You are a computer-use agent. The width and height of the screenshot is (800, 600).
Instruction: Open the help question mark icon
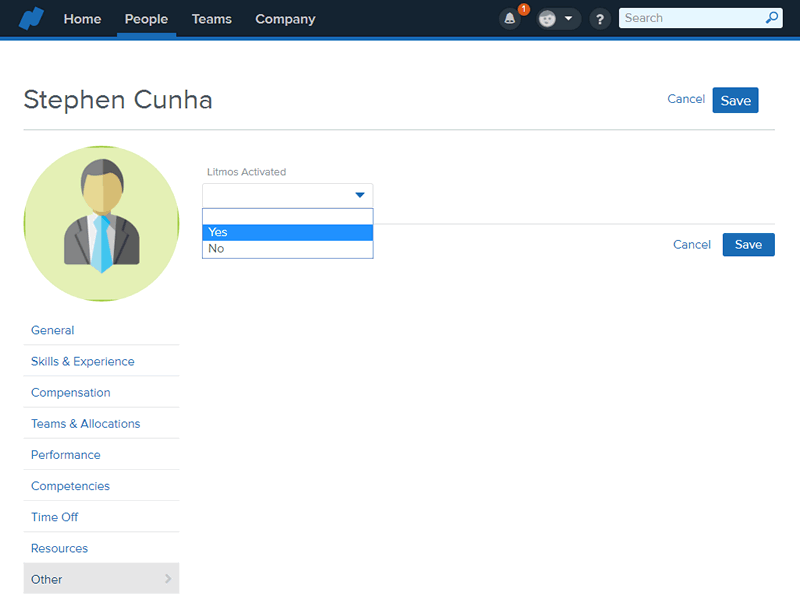(600, 19)
